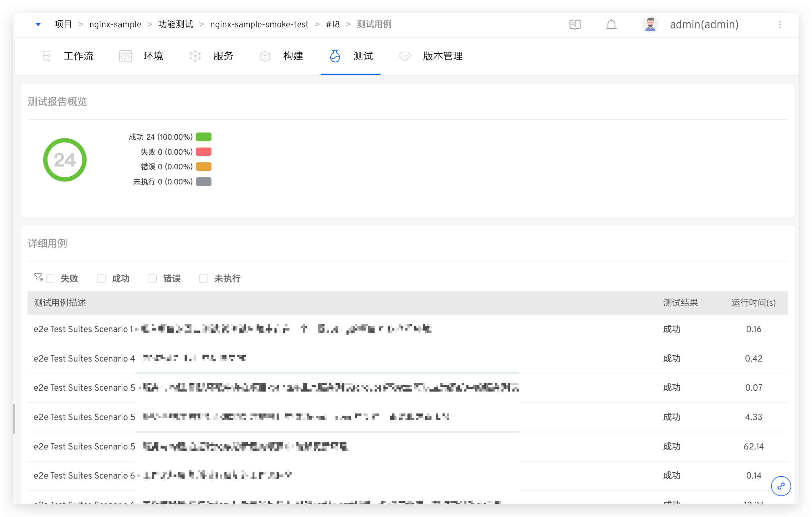
Task: Open admin(admin) account avatar menu
Action: click(x=650, y=24)
